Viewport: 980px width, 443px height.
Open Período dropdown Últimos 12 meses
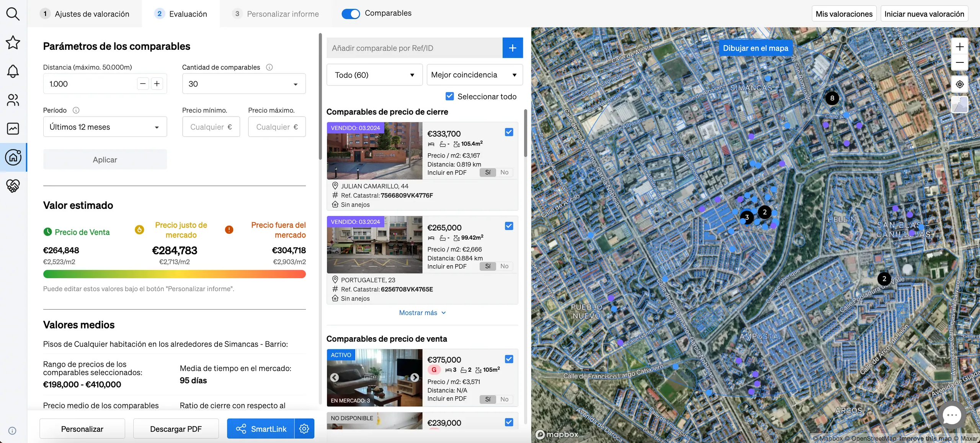pyautogui.click(x=105, y=127)
